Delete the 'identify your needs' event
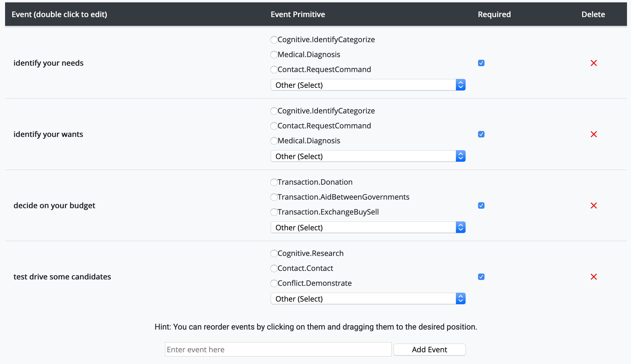The width and height of the screenshot is (631, 364). [594, 63]
